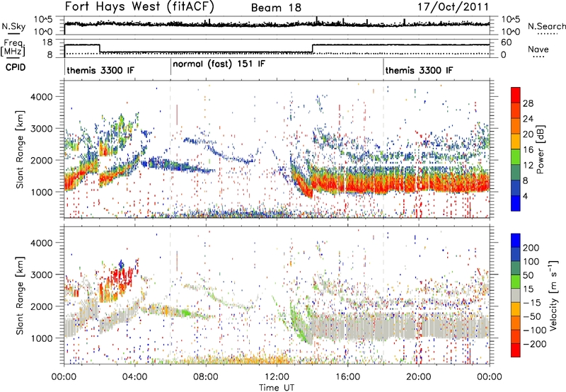
Task: Click the '16:00' time axis tick label
Action: pos(347,377)
